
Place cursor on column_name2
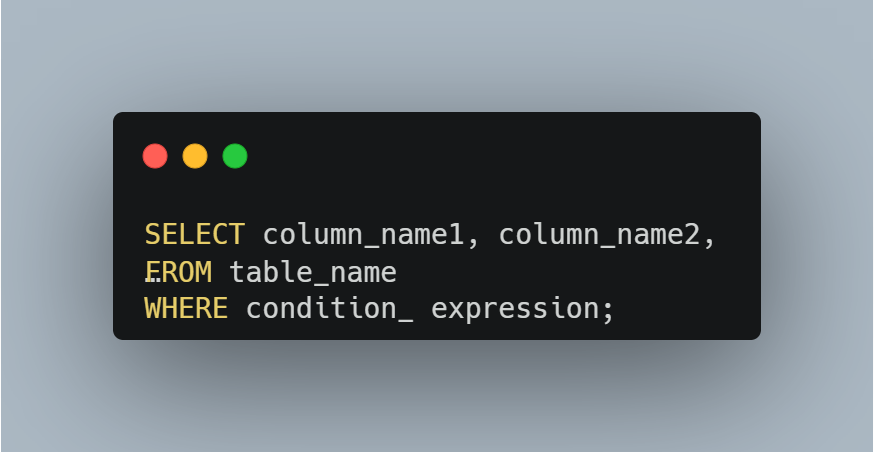pyautogui.click(x=599, y=235)
